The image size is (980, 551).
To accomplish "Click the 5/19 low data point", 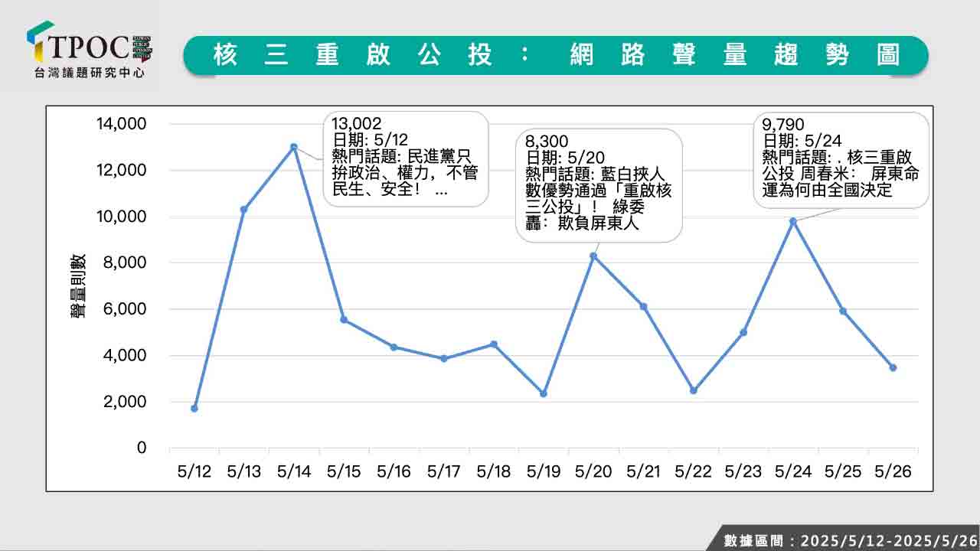I will click(544, 394).
